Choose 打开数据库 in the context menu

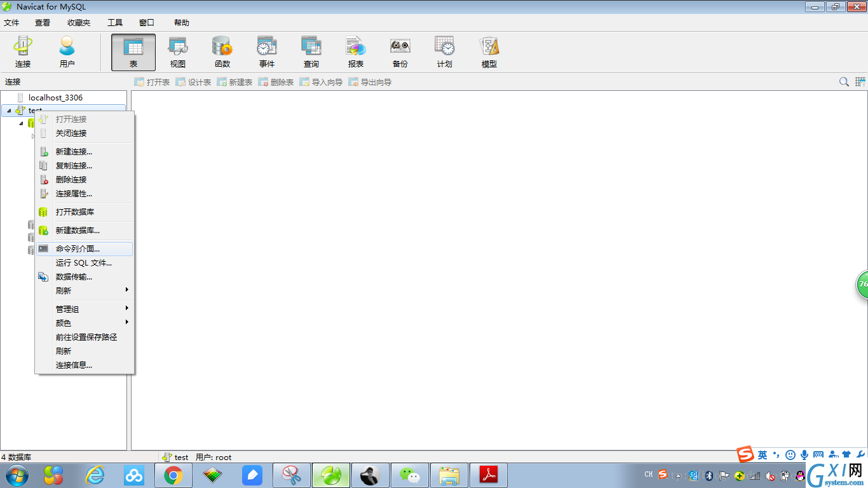coord(85,212)
